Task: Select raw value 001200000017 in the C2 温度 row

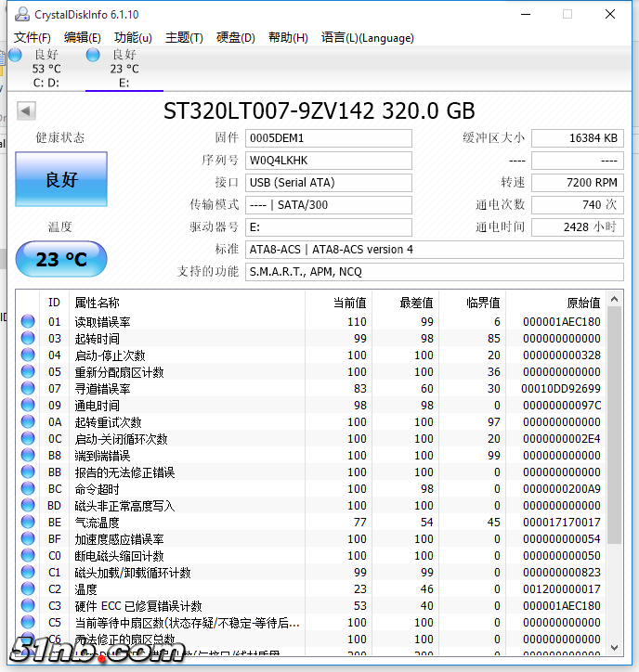Action: click(562, 589)
